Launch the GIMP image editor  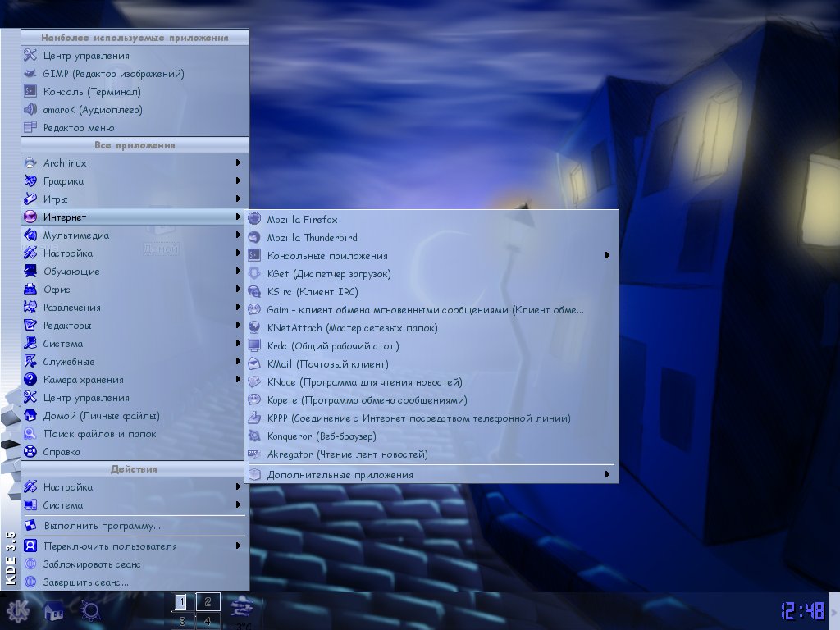pyautogui.click(x=107, y=73)
